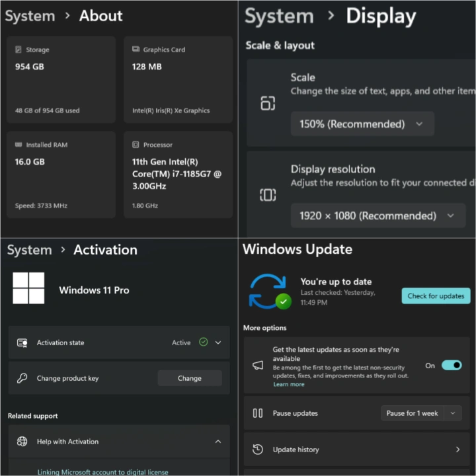Click the Pause updates icon

(258, 413)
